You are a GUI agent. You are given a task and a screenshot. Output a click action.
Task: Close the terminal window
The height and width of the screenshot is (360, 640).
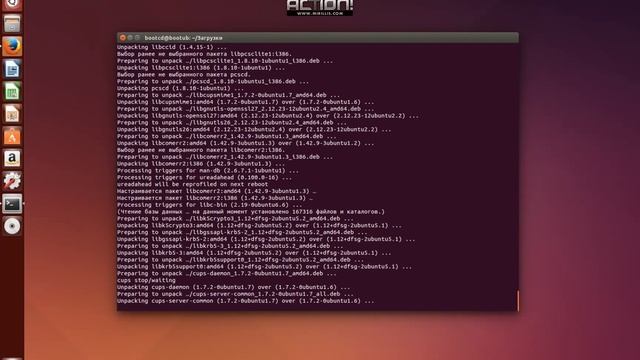tap(122, 38)
